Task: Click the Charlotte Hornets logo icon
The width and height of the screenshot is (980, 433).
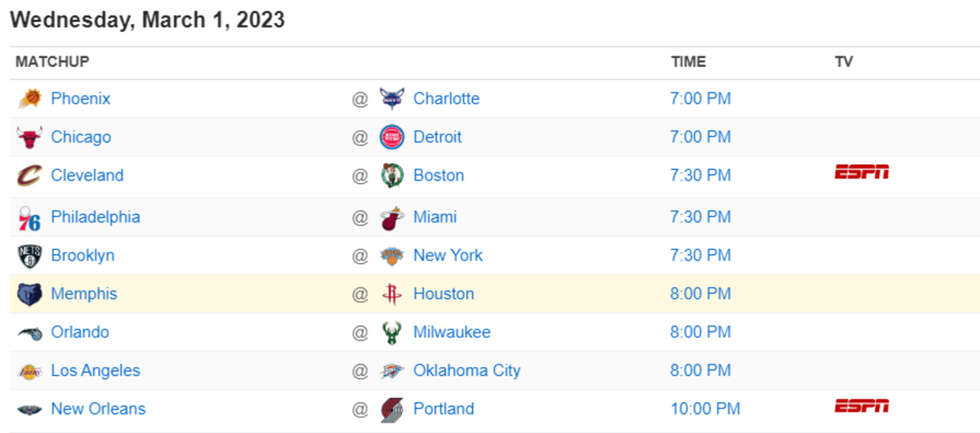Action: tap(392, 99)
